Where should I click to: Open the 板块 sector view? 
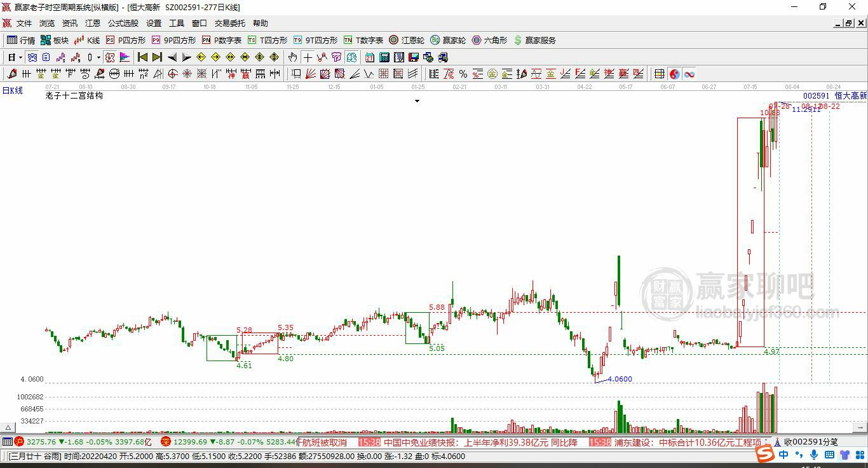[55, 40]
